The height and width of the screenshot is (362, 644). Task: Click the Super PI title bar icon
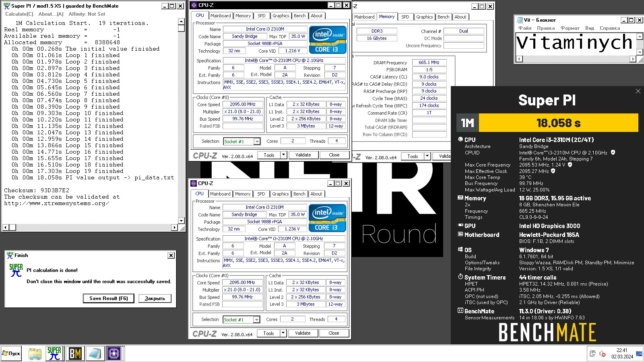coord(6,6)
